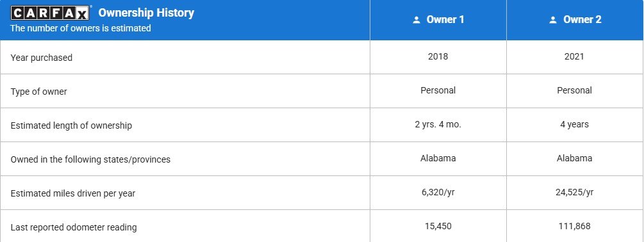The height and width of the screenshot is (242, 644).
Task: Click the 4 years ownership value
Action: tap(574, 124)
